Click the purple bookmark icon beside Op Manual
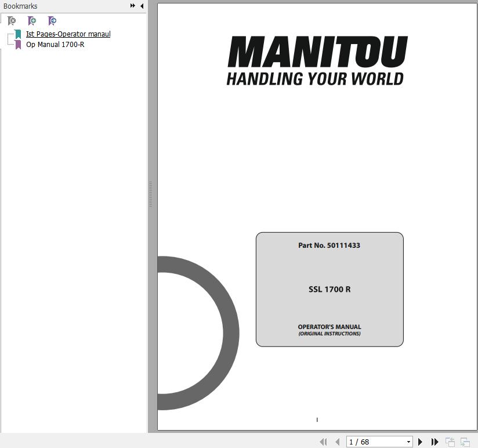 click(19, 45)
